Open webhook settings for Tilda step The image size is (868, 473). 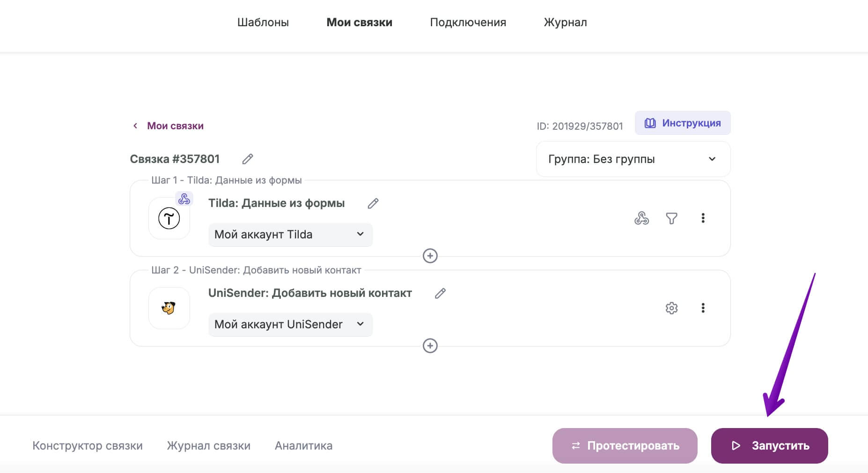(x=641, y=218)
